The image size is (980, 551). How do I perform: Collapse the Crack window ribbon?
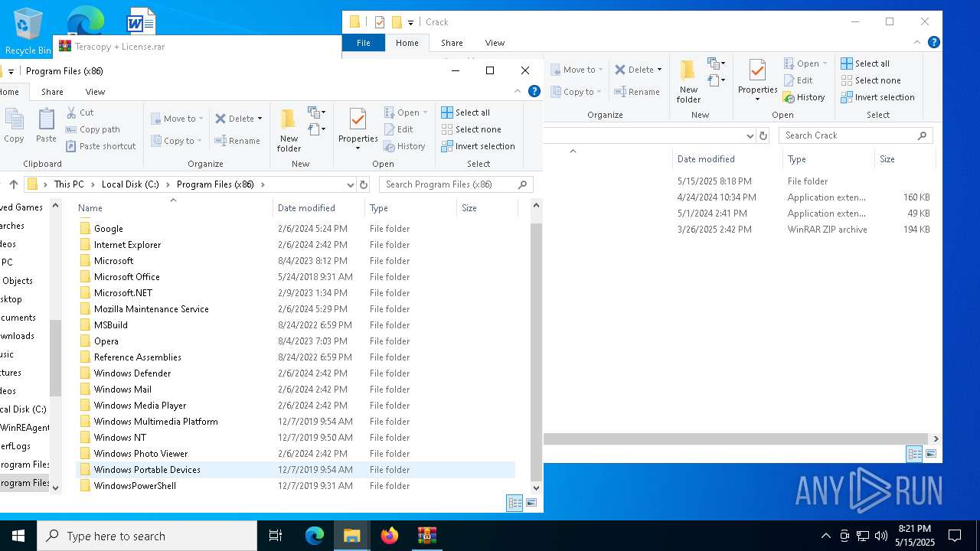tap(917, 43)
